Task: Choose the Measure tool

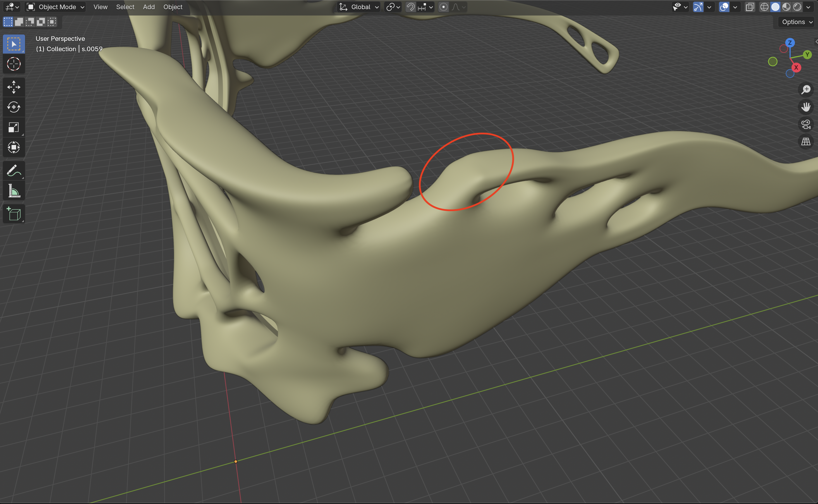Action: tap(14, 191)
